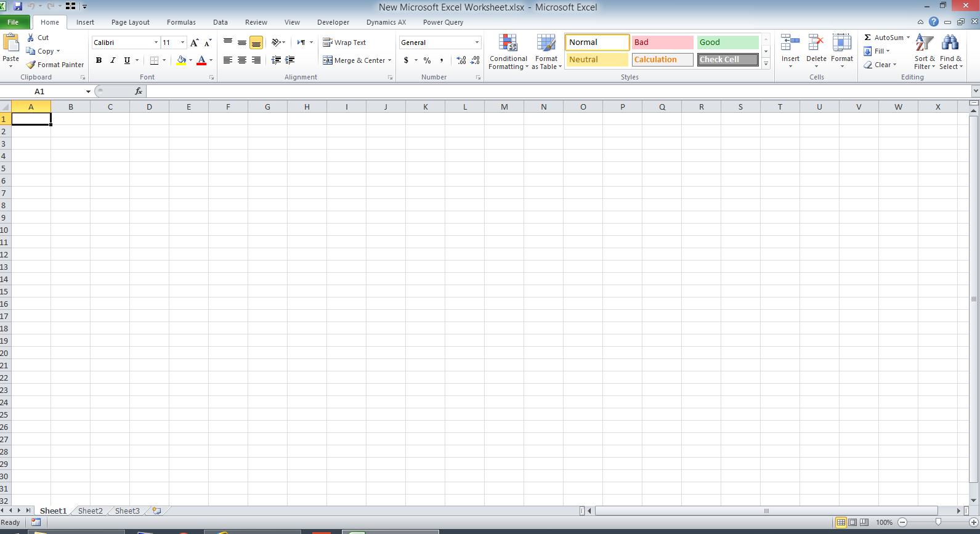Viewport: 980px width, 534px height.
Task: Click the AutoSum button
Action: tap(887, 38)
